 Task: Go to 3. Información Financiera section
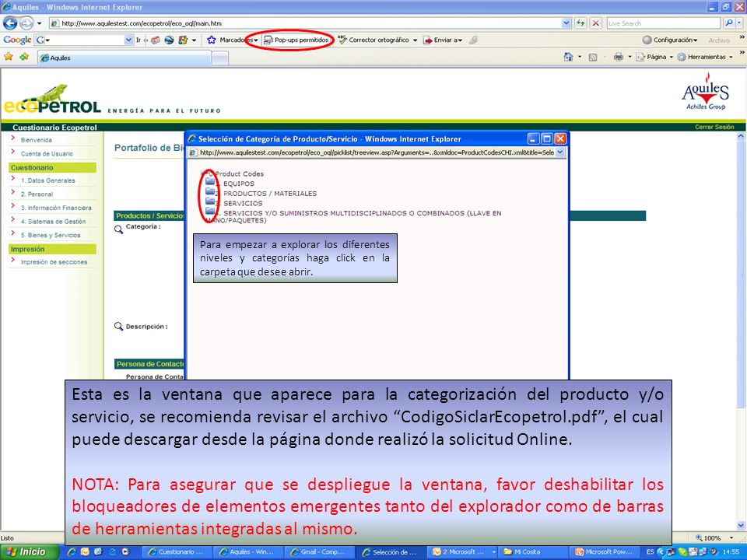pos(56,208)
